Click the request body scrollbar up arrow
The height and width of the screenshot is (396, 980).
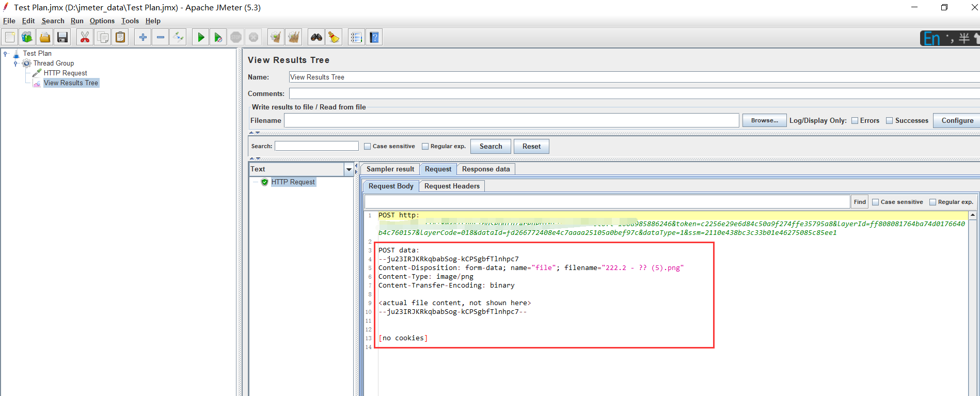[973, 215]
